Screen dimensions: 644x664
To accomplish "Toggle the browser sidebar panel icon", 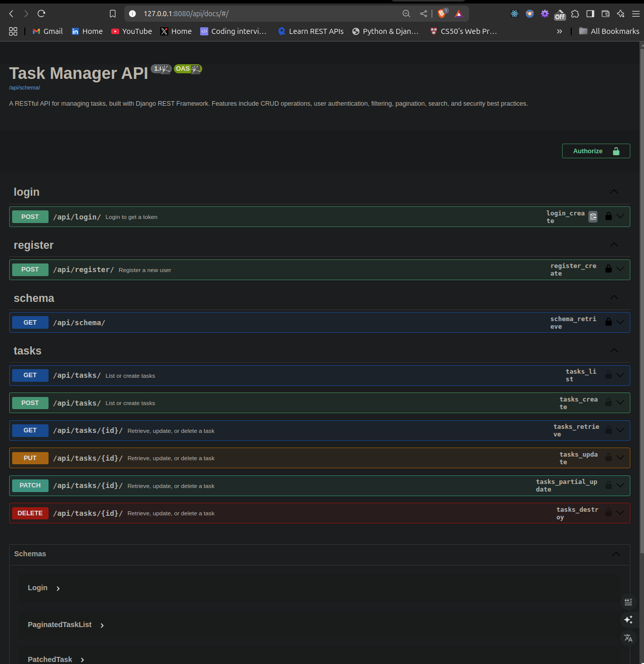I will click(590, 14).
